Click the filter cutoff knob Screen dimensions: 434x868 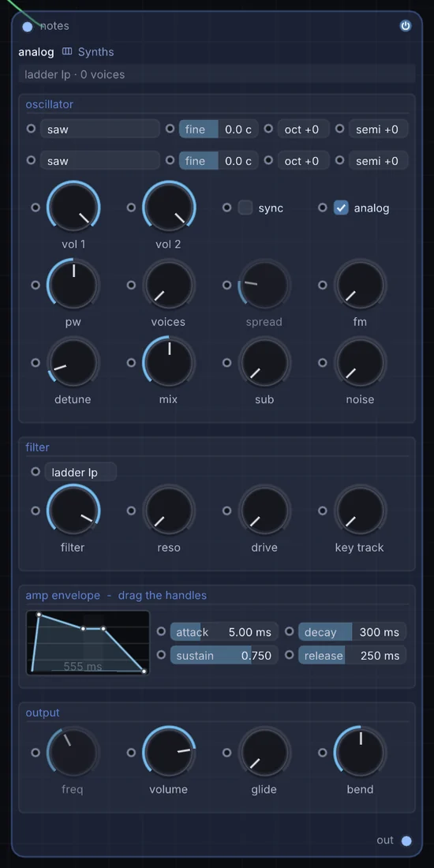73,511
